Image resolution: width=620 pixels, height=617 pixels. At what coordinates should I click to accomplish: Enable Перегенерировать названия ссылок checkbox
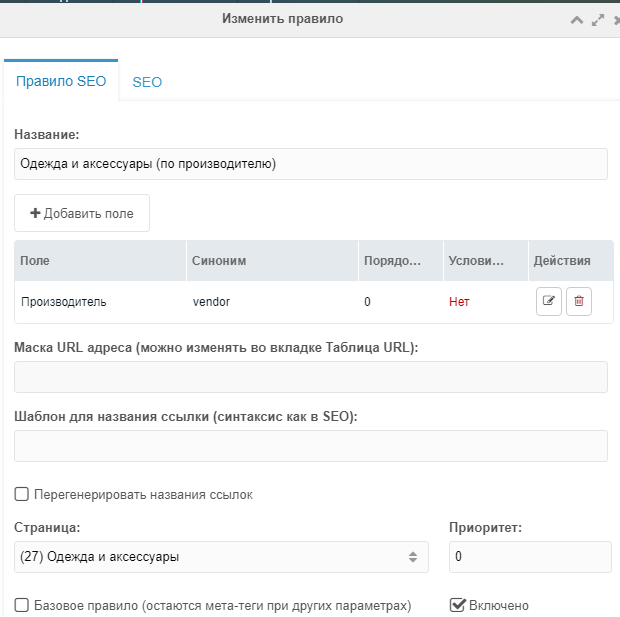(x=21, y=494)
